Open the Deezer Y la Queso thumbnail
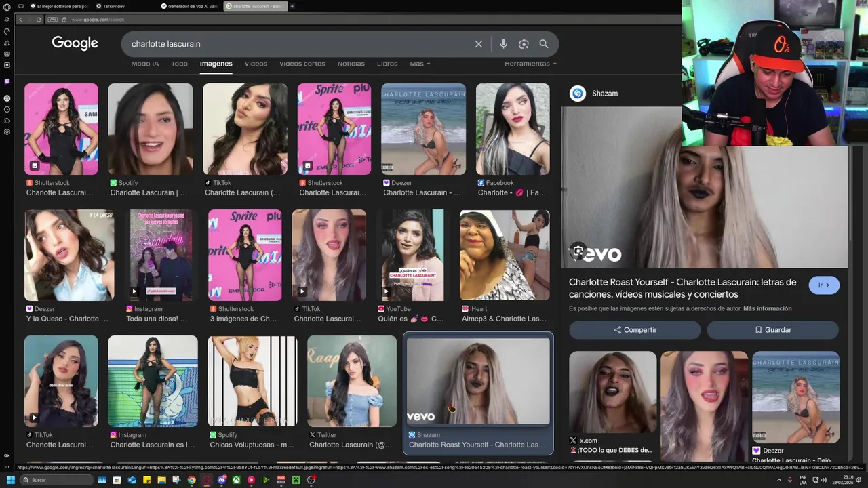The width and height of the screenshot is (868, 488). [69, 255]
